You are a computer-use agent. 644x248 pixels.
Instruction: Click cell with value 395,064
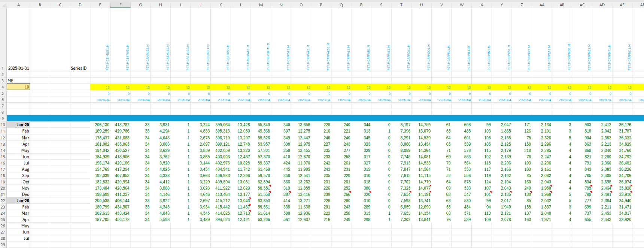[x=221, y=125]
